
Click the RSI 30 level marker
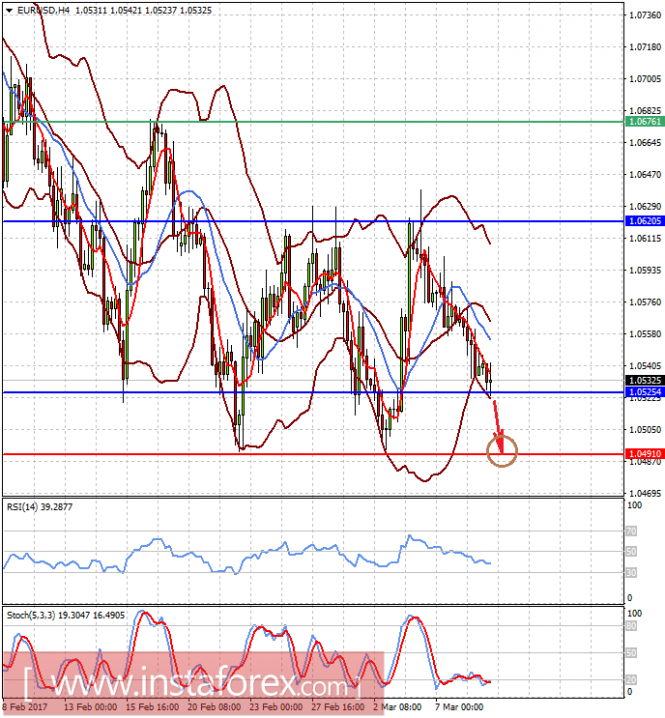tap(631, 573)
